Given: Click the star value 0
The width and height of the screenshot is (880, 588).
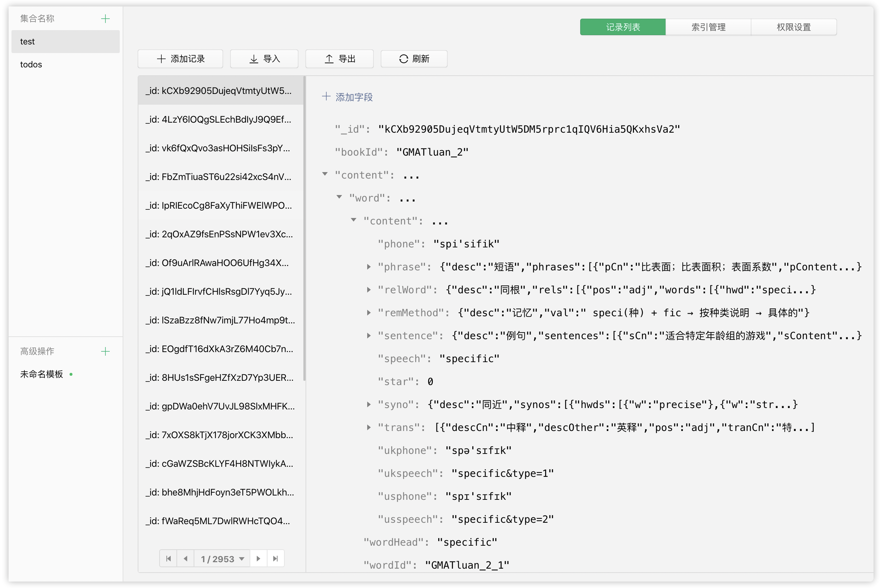Looking at the screenshot, I should point(430,381).
